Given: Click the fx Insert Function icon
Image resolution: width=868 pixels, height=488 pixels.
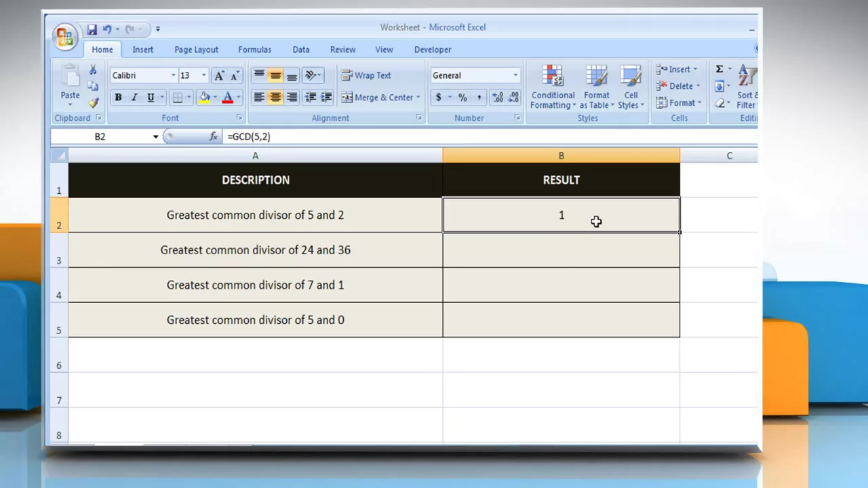Looking at the screenshot, I should [x=213, y=136].
